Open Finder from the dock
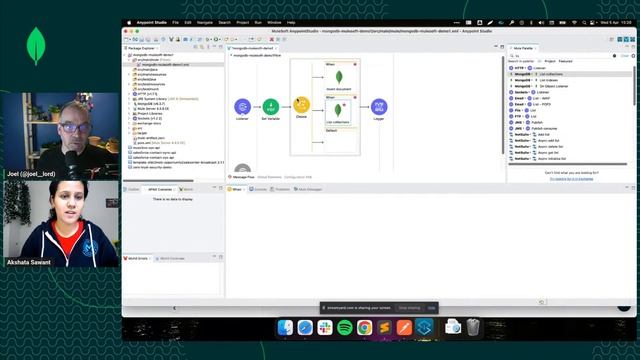Screen dimensions: 640x360 (x=285, y=327)
